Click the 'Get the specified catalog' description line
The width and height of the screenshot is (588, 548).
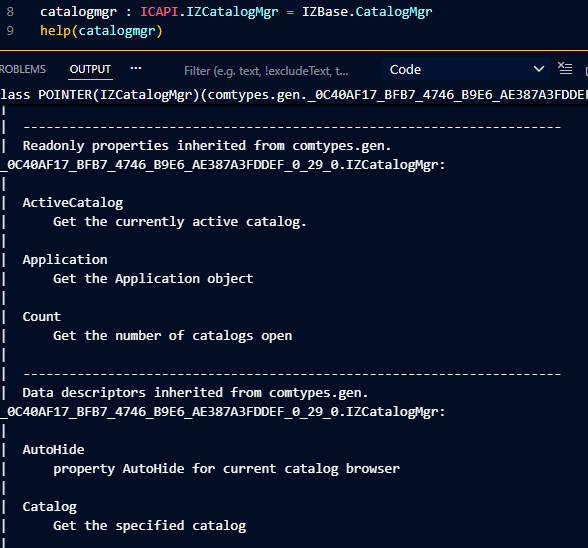pyautogui.click(x=150, y=525)
